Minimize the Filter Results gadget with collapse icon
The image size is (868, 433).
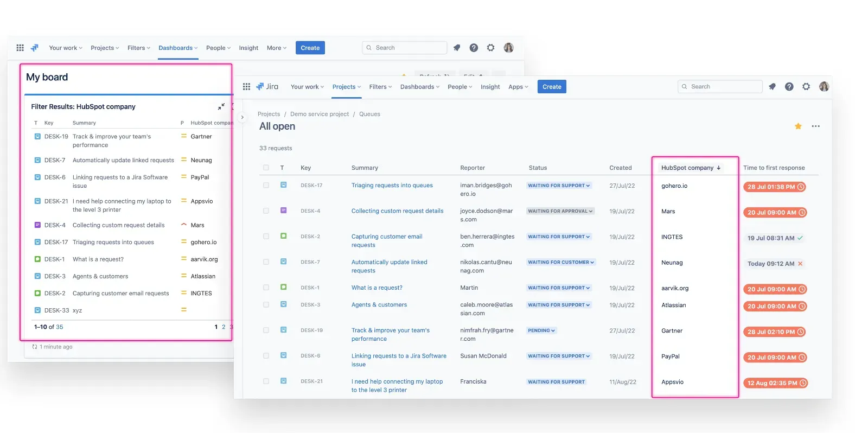(221, 107)
